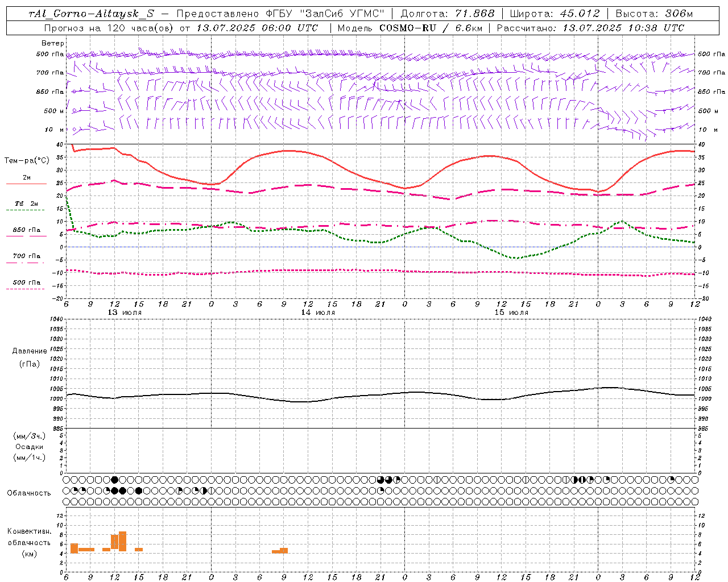This screenshot has height=582, width=728.
Task: Click the red solid line sample under 2м legend
Action: pyautogui.click(x=26, y=184)
